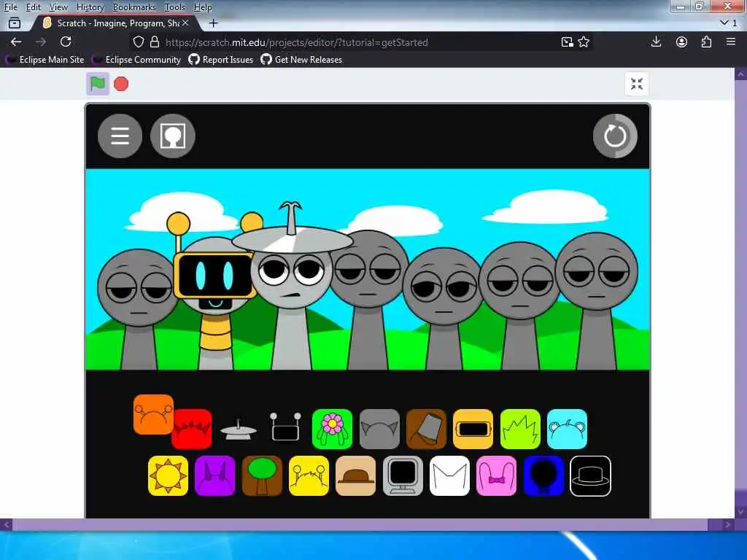Select the red spiky character icon
Screen dimensions: 747x560
click(x=192, y=429)
